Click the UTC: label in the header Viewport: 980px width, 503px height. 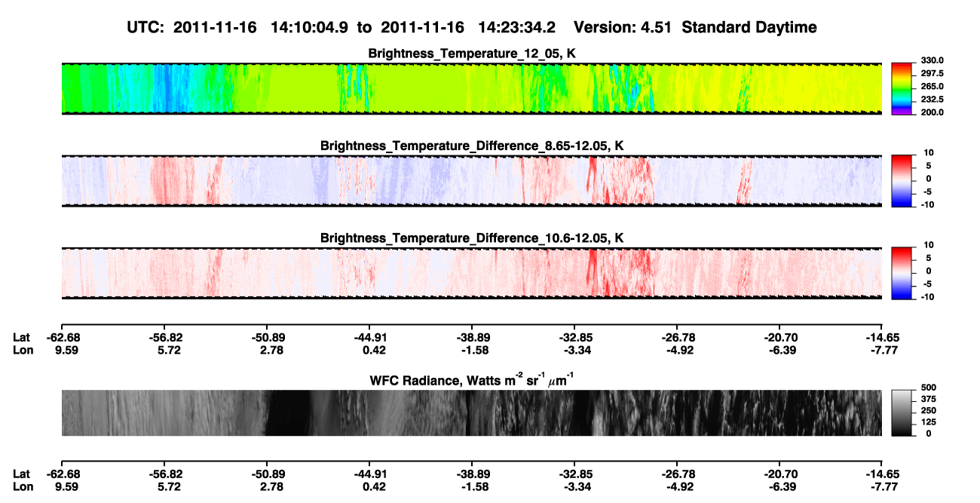coord(146,28)
